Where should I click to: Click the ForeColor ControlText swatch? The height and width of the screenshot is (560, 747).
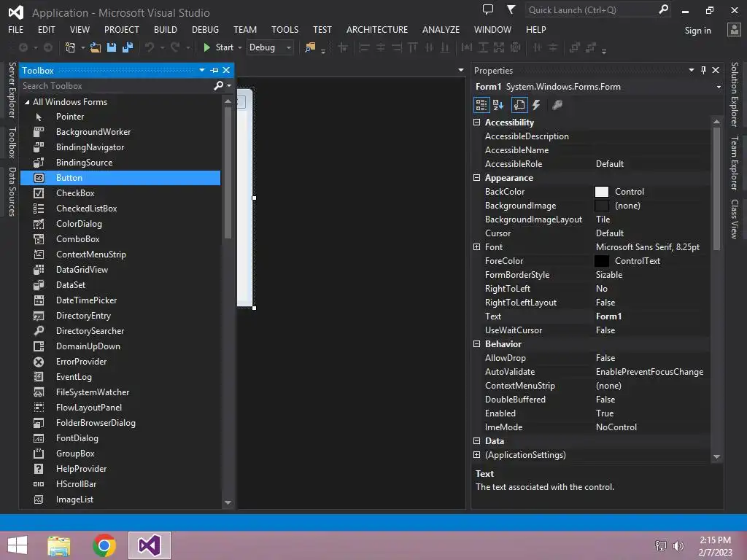point(602,261)
